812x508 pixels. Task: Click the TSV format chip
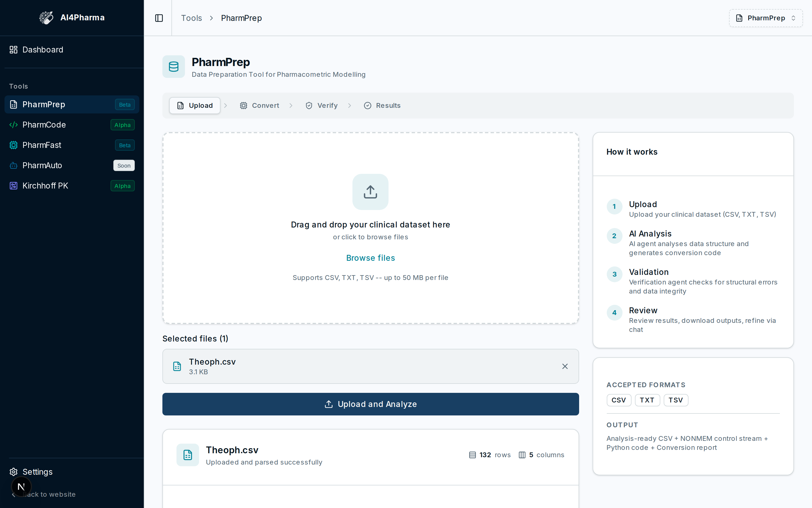coord(676,400)
